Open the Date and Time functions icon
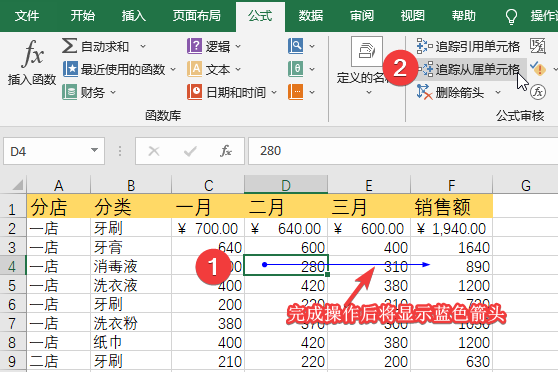Screen dimensions: 558x372 coord(195,92)
